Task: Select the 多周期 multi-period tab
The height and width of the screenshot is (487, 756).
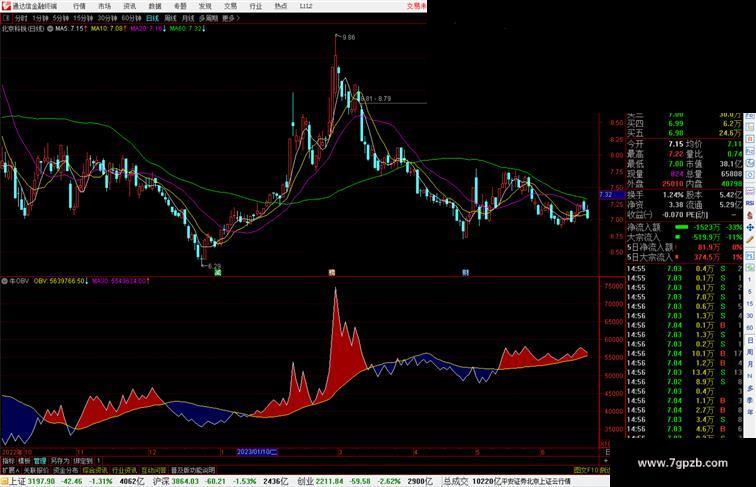Action: (208, 18)
